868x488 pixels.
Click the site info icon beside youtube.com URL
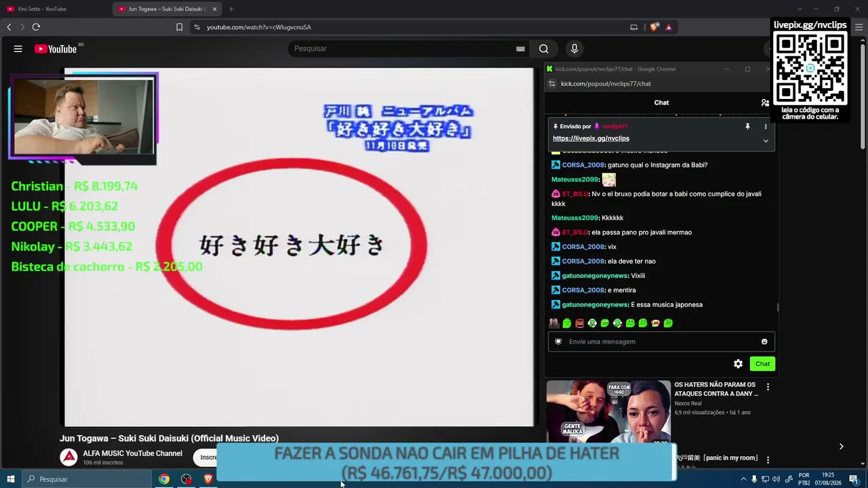pyautogui.click(x=197, y=27)
